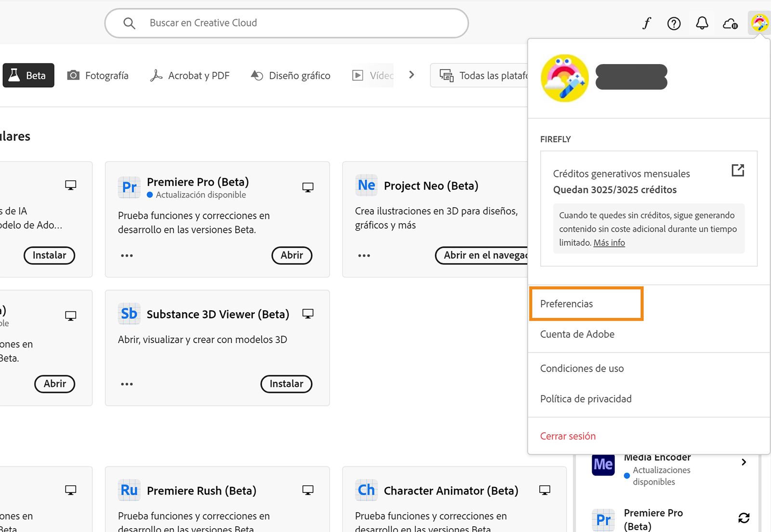
Task: Open the help question mark icon
Action: [674, 23]
